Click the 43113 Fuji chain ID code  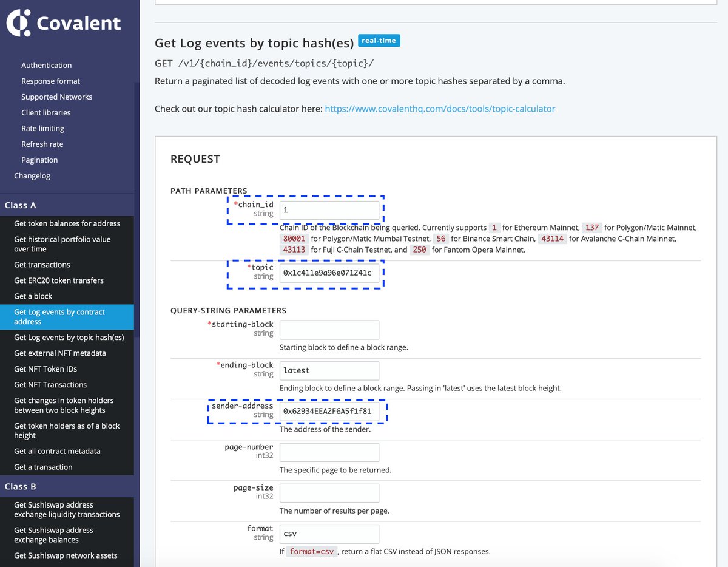pyautogui.click(x=294, y=250)
